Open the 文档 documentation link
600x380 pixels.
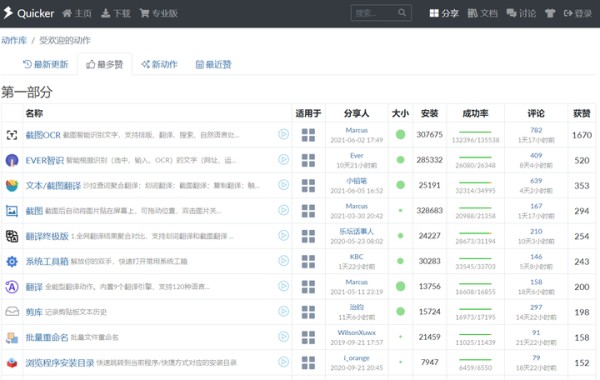(x=483, y=13)
